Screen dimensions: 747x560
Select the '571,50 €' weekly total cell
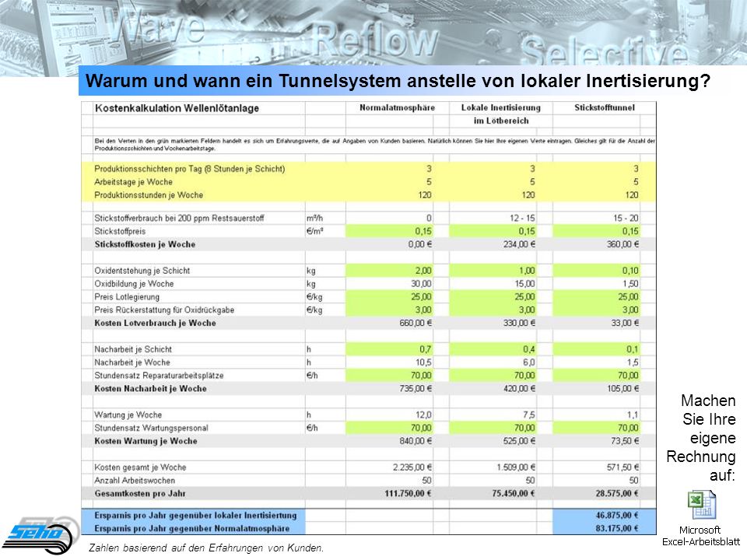click(x=622, y=467)
